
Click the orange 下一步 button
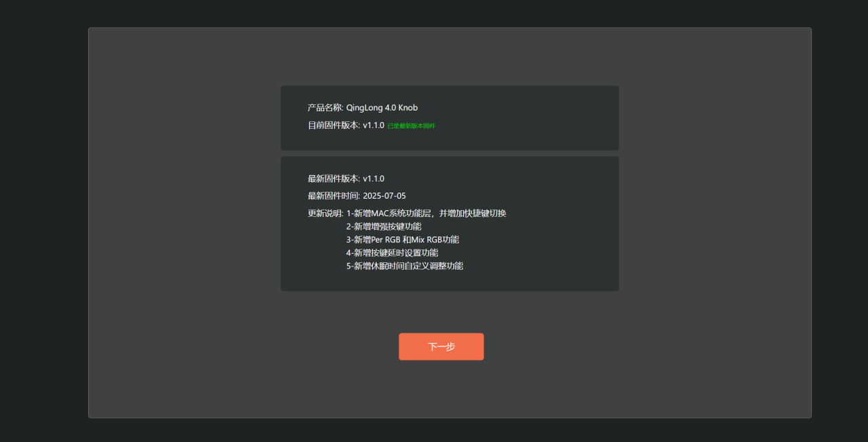[x=441, y=346]
